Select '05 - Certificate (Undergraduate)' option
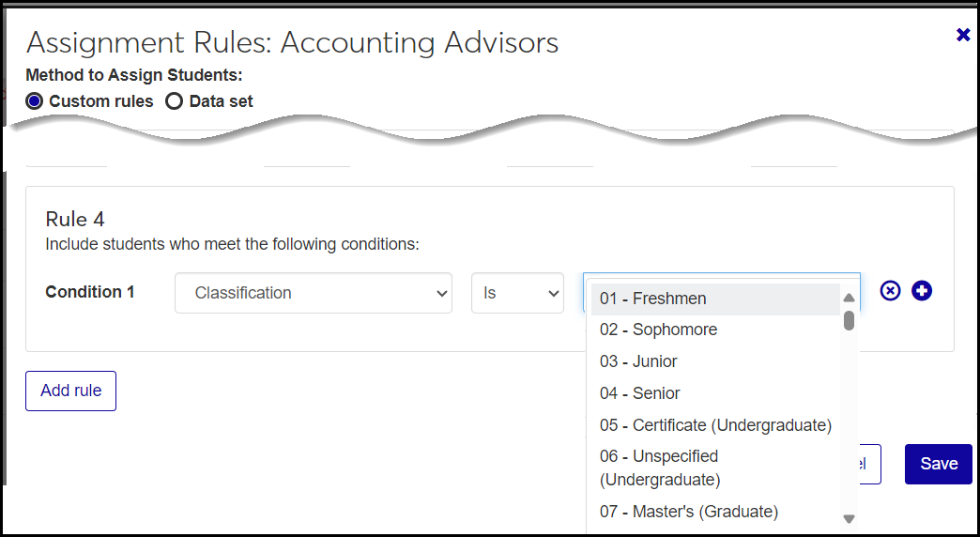Image resolution: width=980 pixels, height=537 pixels. pos(715,425)
